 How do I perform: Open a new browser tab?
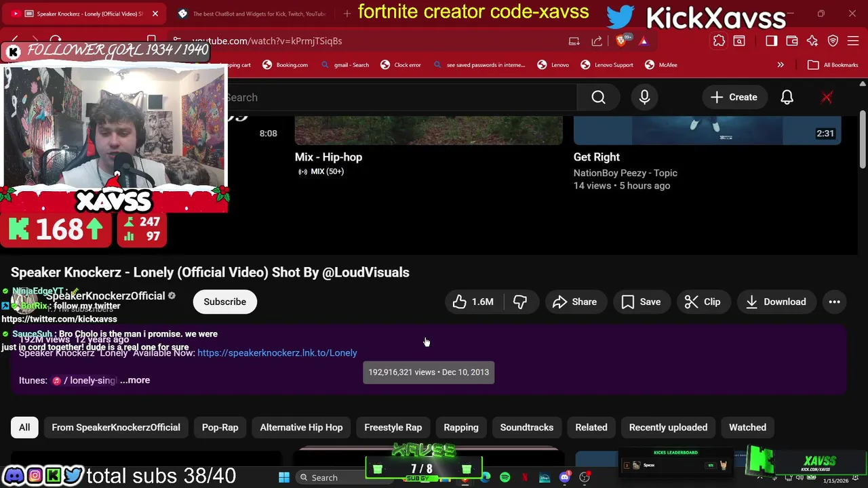347,14
